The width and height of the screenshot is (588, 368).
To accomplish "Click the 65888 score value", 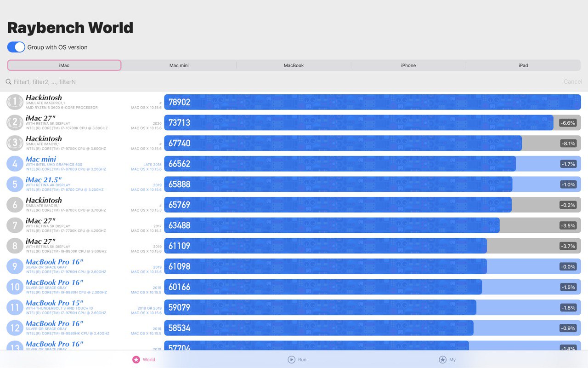I will coord(179,184).
